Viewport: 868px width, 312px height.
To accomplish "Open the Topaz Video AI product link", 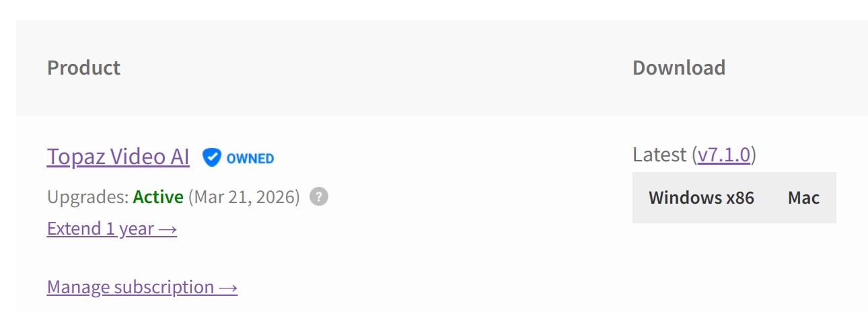I will [x=118, y=157].
